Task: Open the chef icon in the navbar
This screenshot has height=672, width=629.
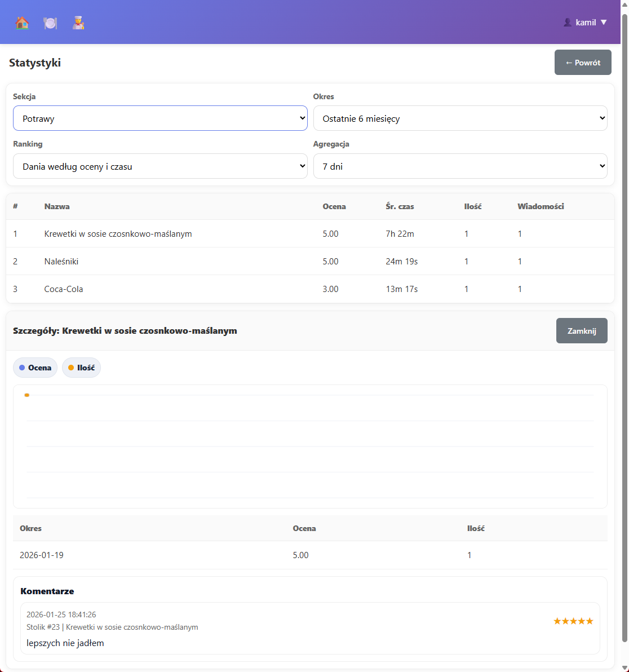Action: (78, 23)
